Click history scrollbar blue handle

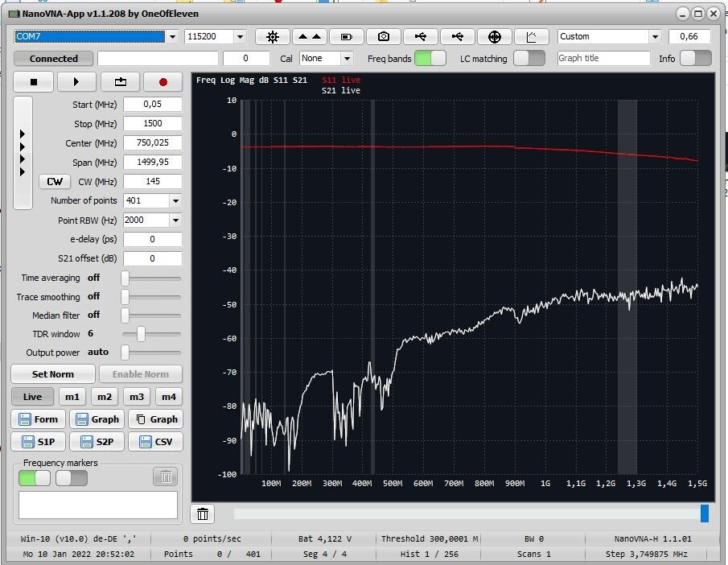click(x=705, y=513)
